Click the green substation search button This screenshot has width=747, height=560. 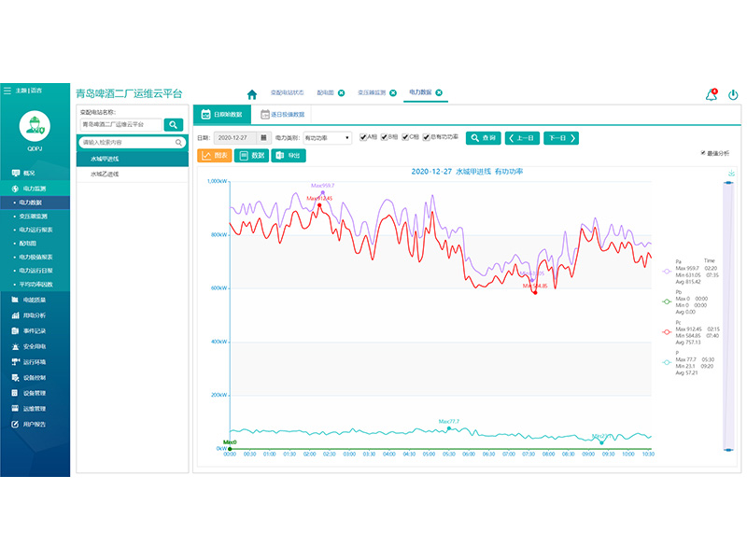(174, 124)
